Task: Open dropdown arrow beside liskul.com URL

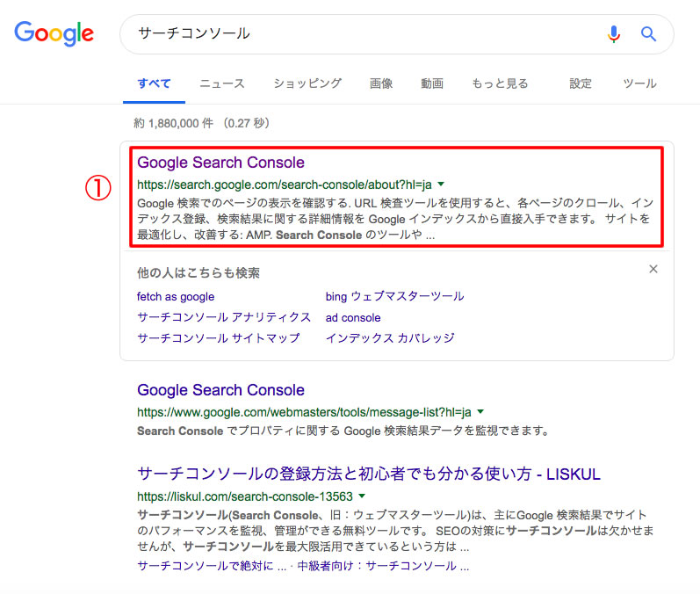Action: point(362,496)
